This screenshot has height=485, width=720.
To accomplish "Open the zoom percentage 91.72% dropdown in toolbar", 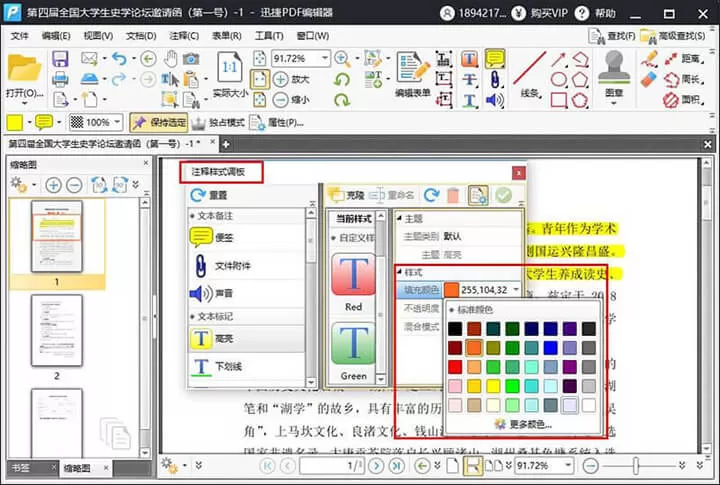I will pos(325,58).
